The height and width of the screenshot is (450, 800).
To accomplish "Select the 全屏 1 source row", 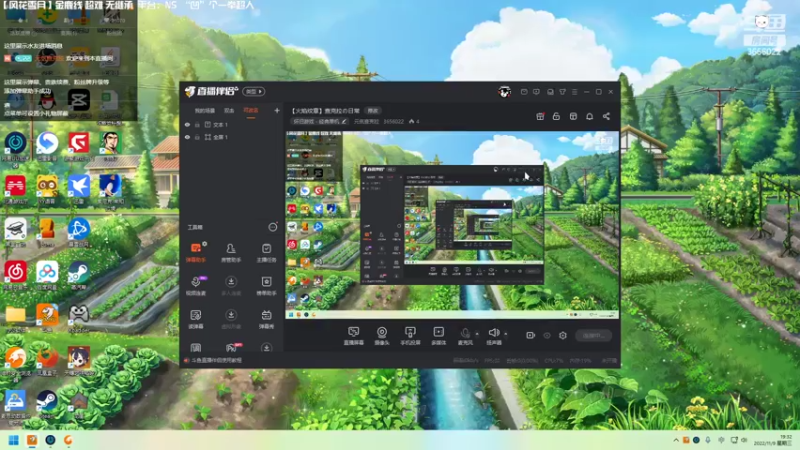I will click(x=232, y=137).
